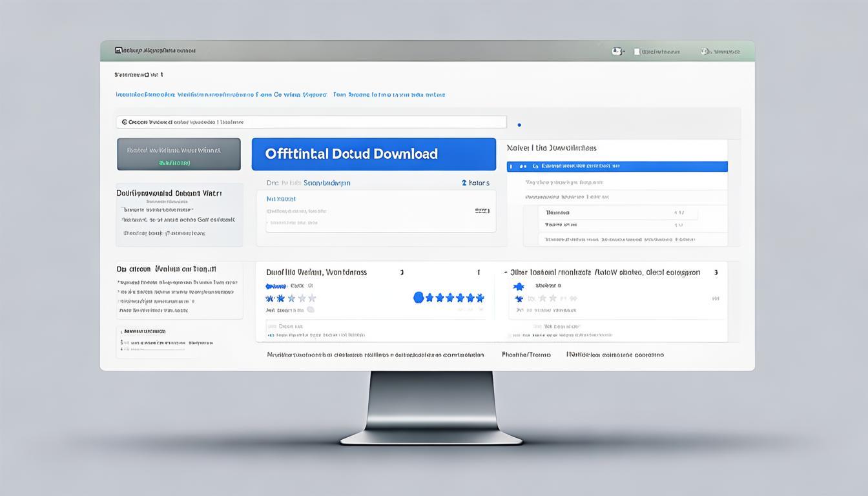Image resolution: width=868 pixels, height=496 pixels.
Task: Click the gray button left of Download
Action: [179, 154]
